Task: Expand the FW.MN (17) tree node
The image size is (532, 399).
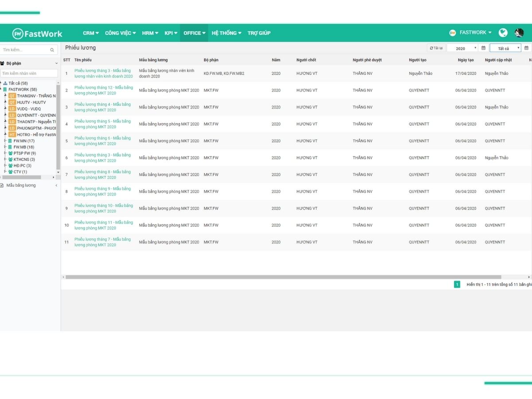Action: tap(5, 141)
